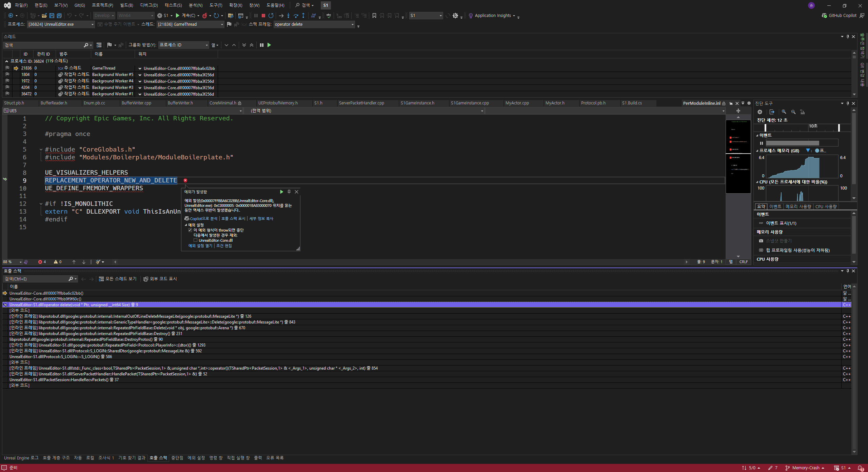Toggle 'break when this exception type is thrown' checkbox

190,230
